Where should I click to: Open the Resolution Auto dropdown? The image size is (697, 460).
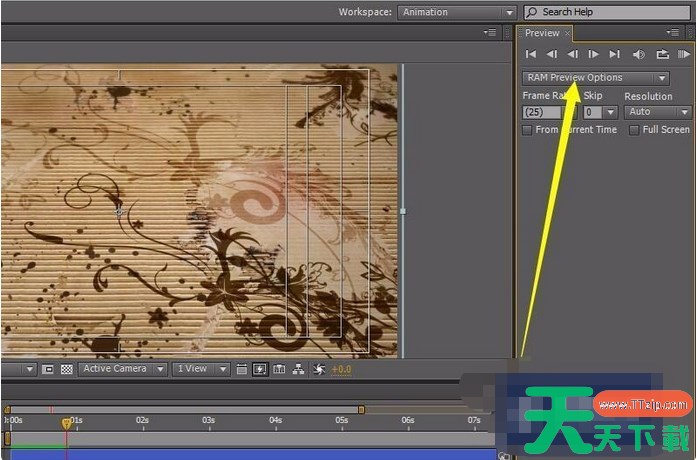click(x=657, y=112)
